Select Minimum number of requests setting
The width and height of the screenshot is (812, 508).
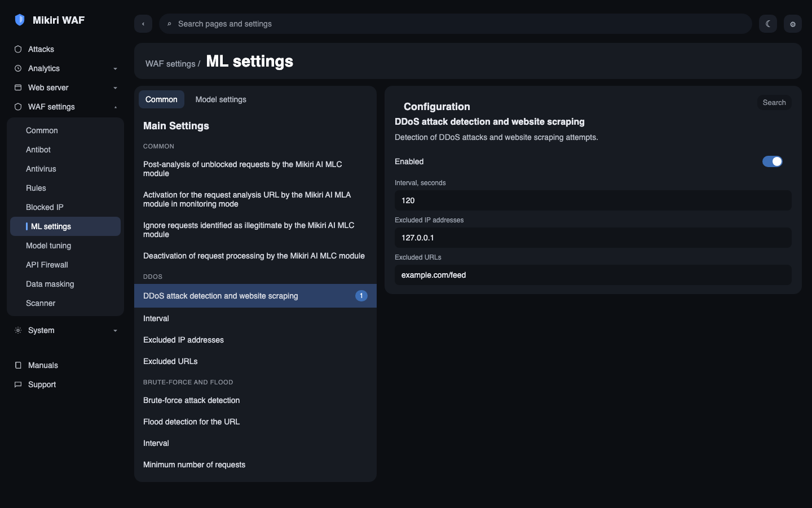[x=255, y=465]
